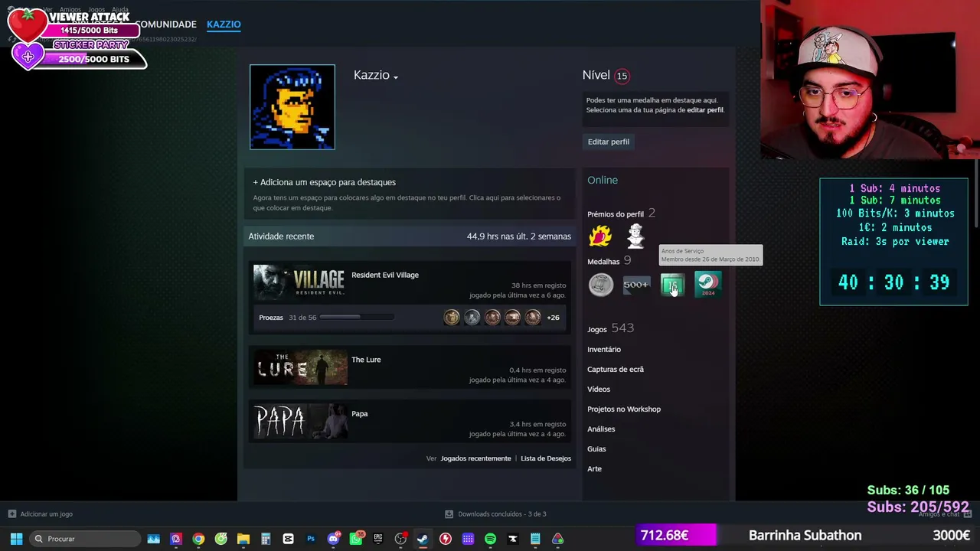The height and width of the screenshot is (551, 980).
Task: Expand the Kazzio username dropdown arrow
Action: tap(396, 77)
